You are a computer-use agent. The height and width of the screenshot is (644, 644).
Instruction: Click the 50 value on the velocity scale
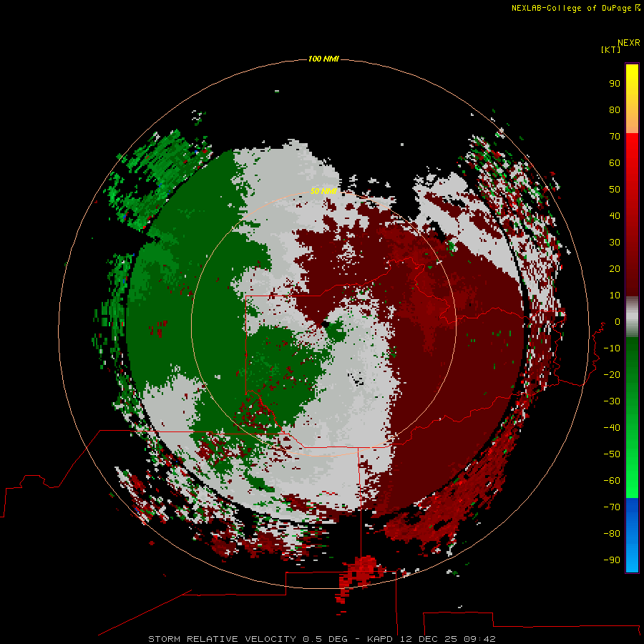615,190
